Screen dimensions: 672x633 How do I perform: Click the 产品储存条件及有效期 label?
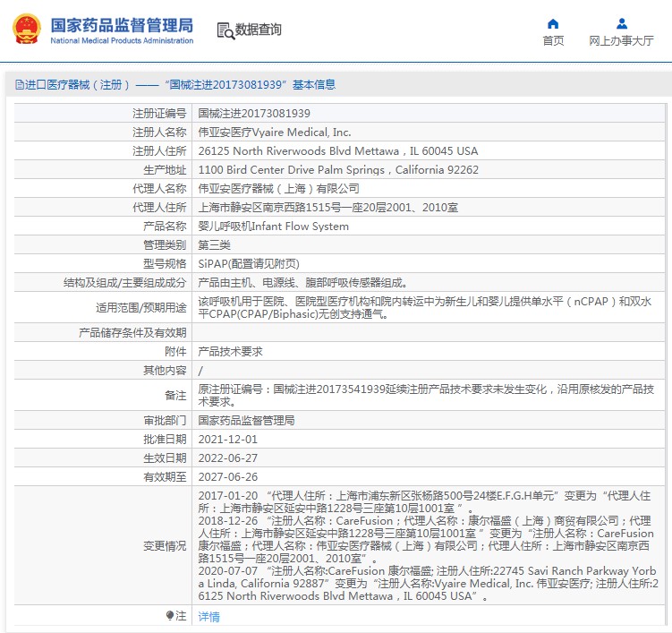point(132,333)
